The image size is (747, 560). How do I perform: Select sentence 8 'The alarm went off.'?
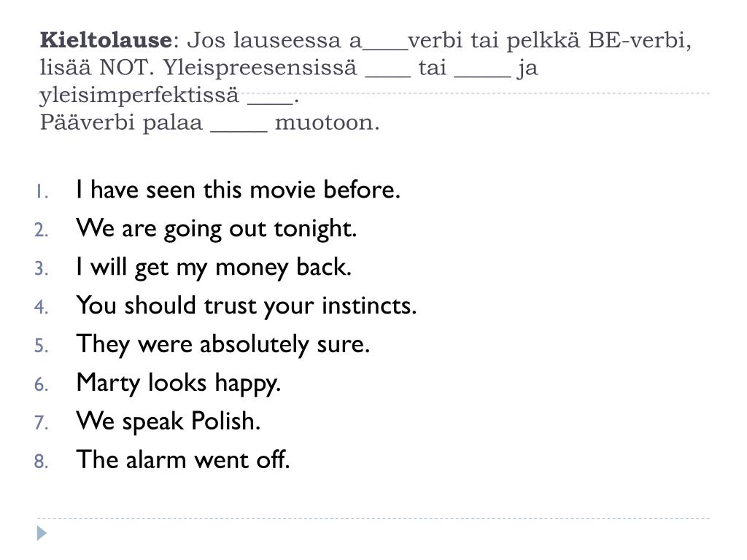point(183,459)
